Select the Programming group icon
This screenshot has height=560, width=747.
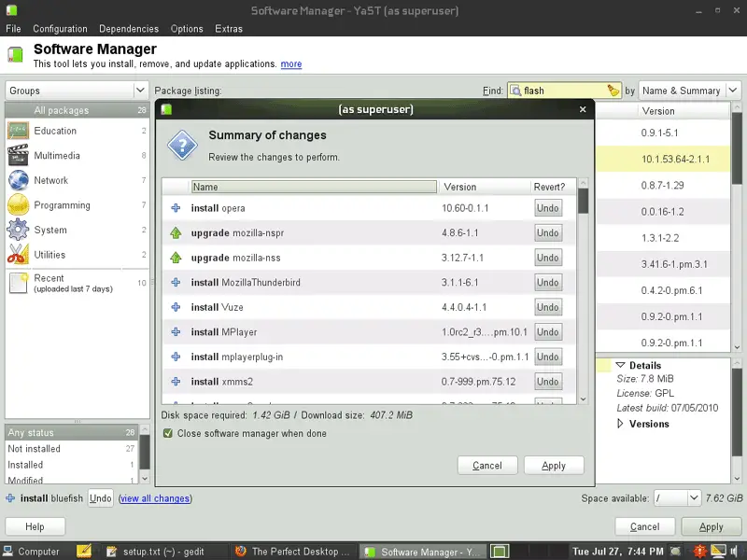click(x=18, y=205)
